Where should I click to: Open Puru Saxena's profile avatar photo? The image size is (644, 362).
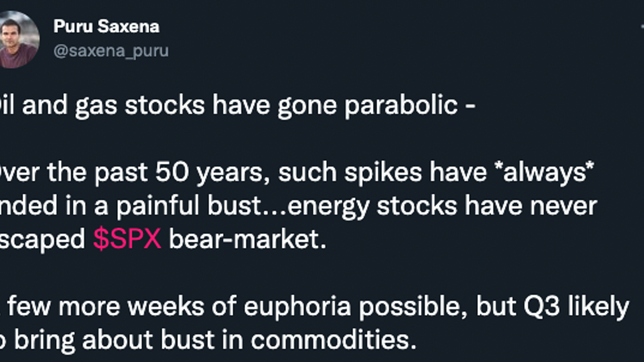[18, 39]
